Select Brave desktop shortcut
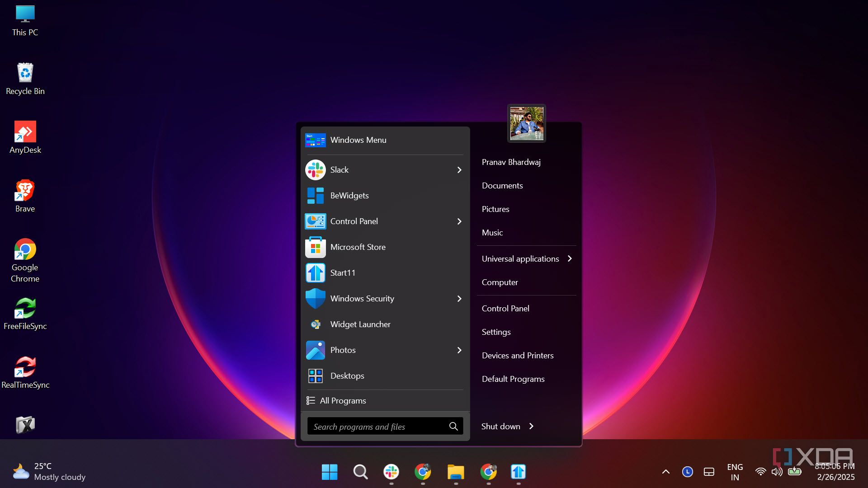This screenshot has width=868, height=488. coord(25,197)
